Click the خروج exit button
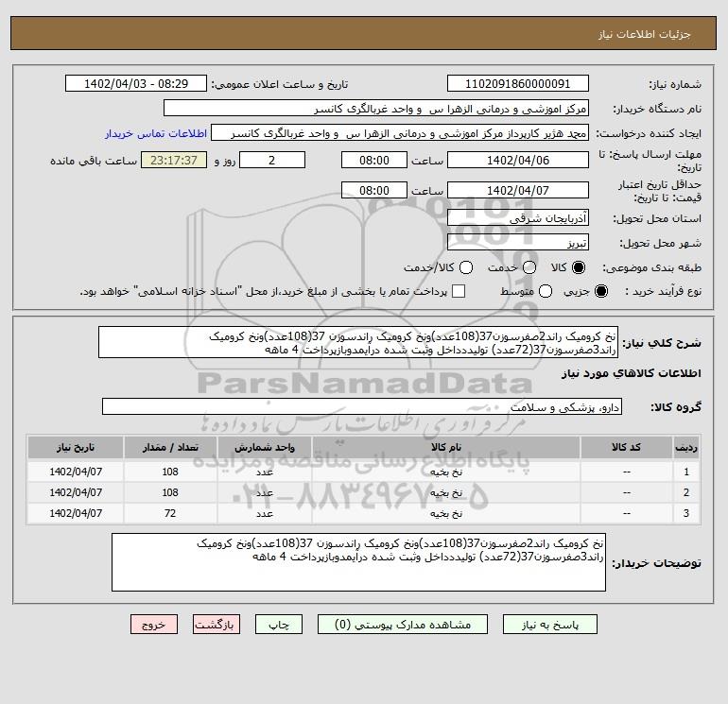Screen dimensions: 728x704 [x=154, y=625]
